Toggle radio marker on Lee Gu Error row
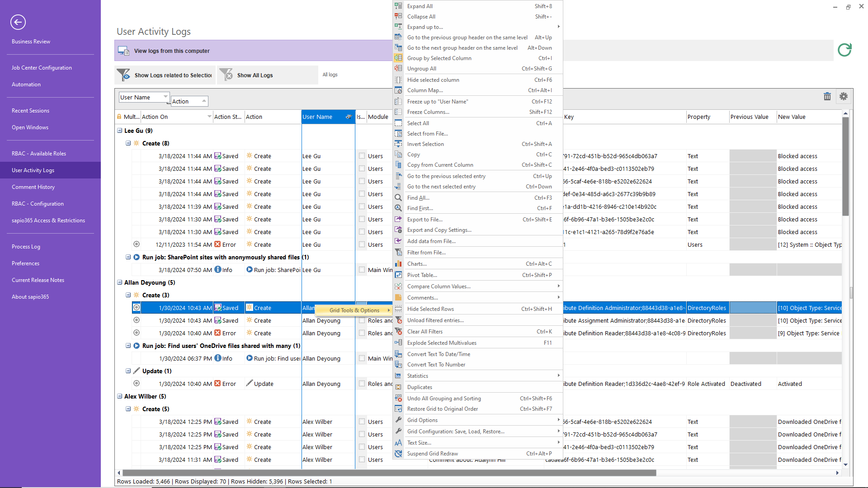868x488 pixels. point(137,244)
